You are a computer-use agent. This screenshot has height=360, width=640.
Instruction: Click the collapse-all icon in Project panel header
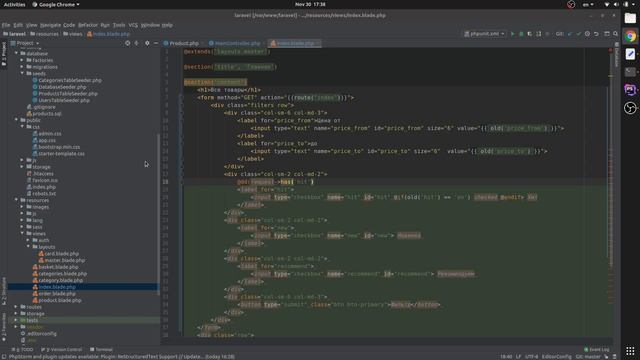click(x=137, y=43)
